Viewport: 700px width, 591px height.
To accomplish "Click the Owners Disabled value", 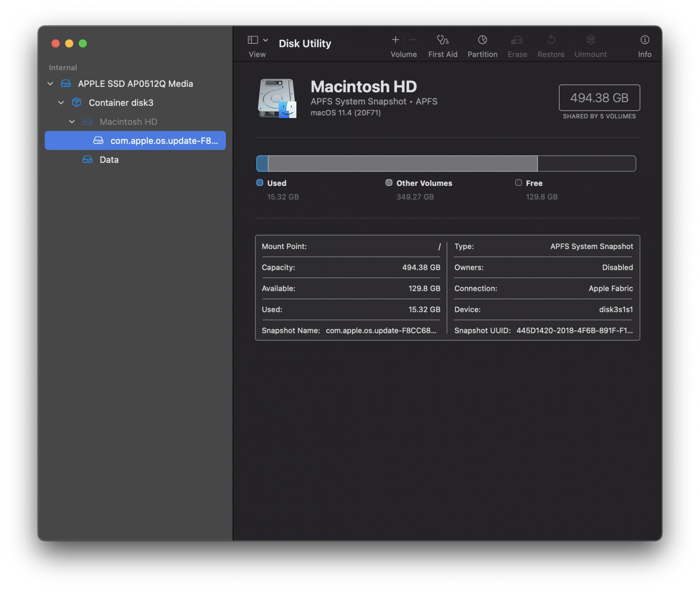I will pyautogui.click(x=617, y=267).
